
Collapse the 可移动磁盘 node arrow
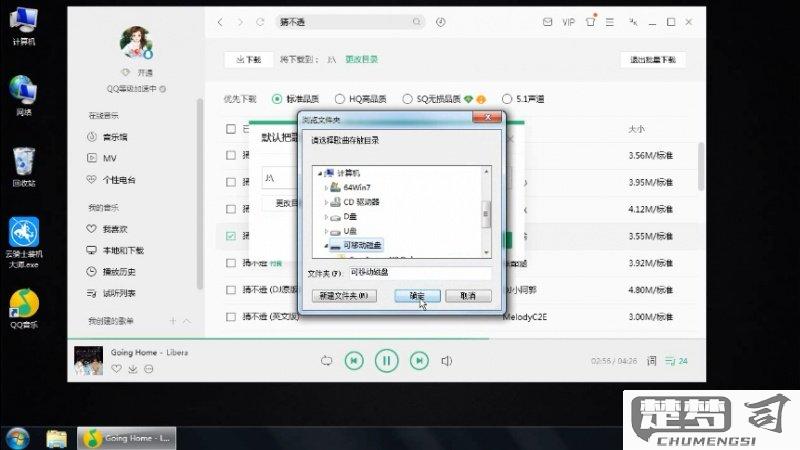coord(326,245)
